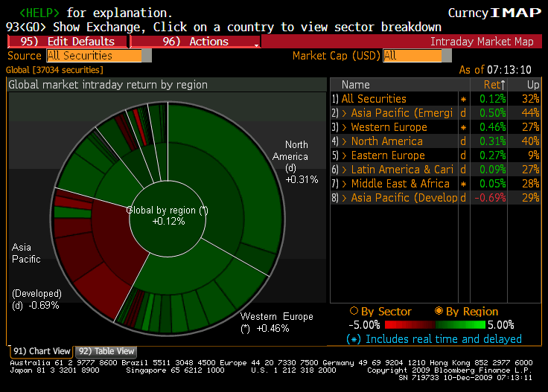Click the asterisk marker on Middle East row
This screenshot has width=548, height=392.
[x=463, y=184]
